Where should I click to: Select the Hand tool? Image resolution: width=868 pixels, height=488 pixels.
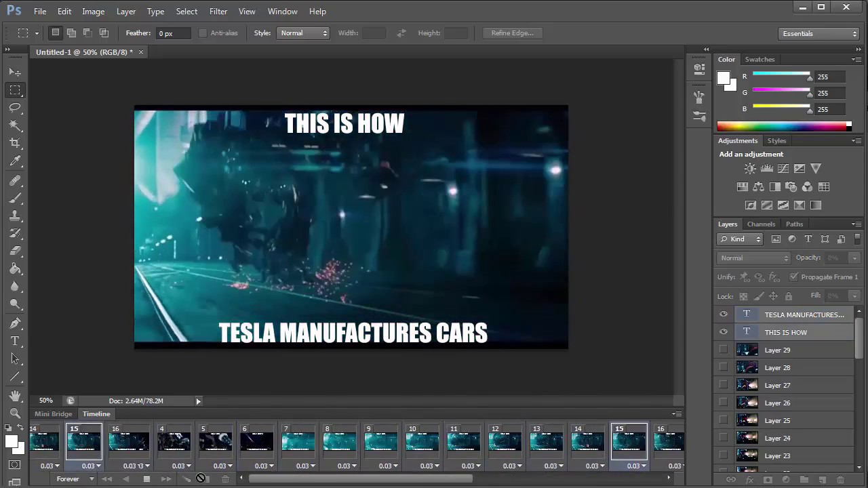pos(15,395)
